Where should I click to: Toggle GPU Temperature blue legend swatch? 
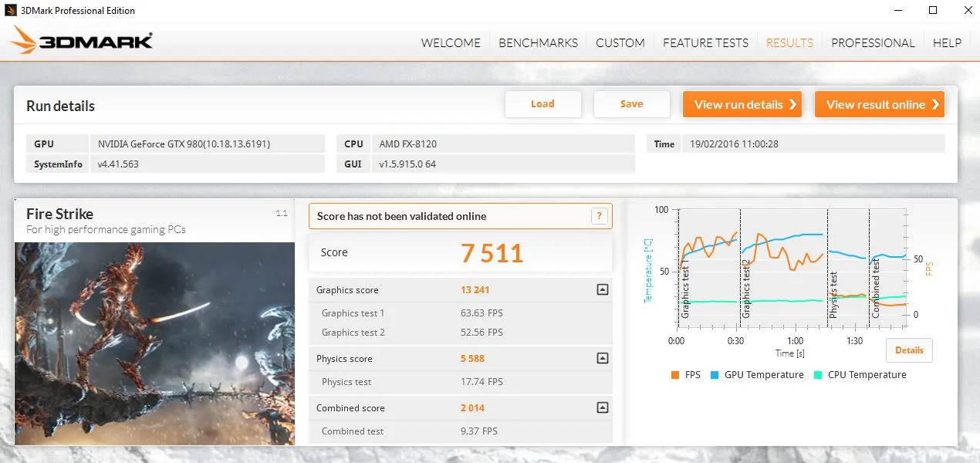pyautogui.click(x=715, y=375)
